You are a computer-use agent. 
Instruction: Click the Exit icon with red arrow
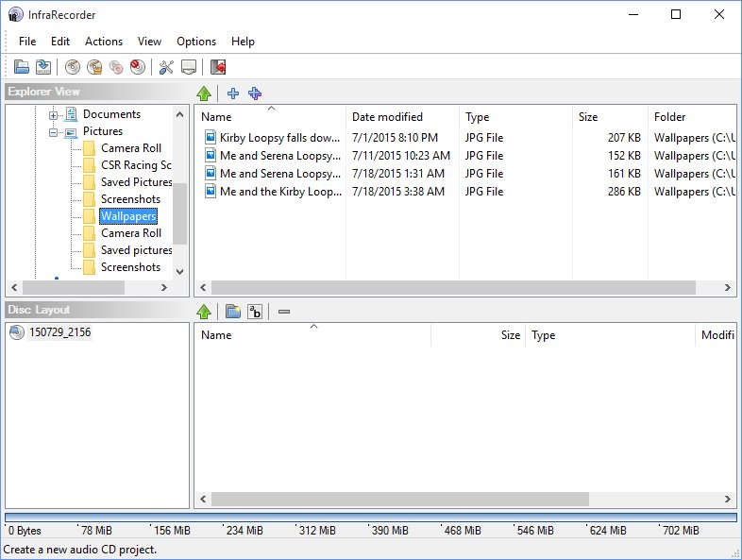[218, 67]
